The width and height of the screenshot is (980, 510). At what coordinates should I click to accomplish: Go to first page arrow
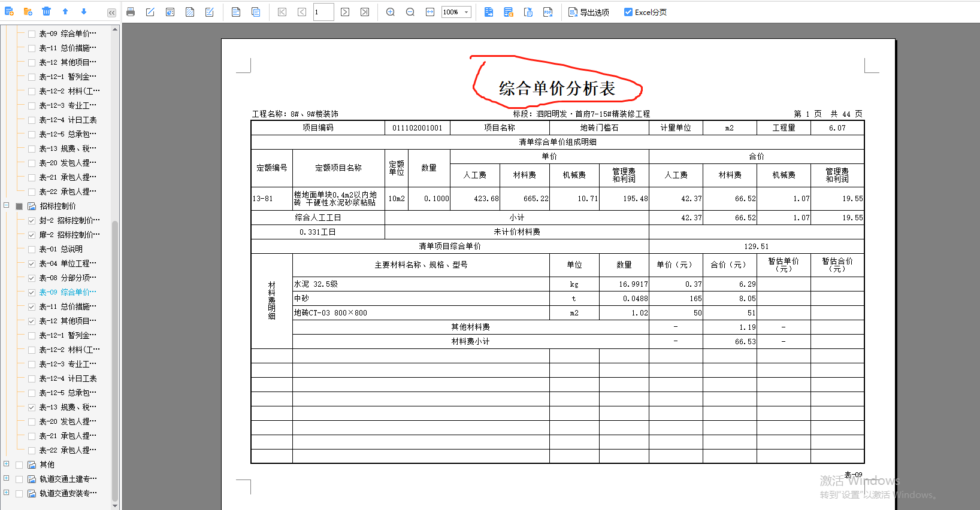click(x=282, y=12)
